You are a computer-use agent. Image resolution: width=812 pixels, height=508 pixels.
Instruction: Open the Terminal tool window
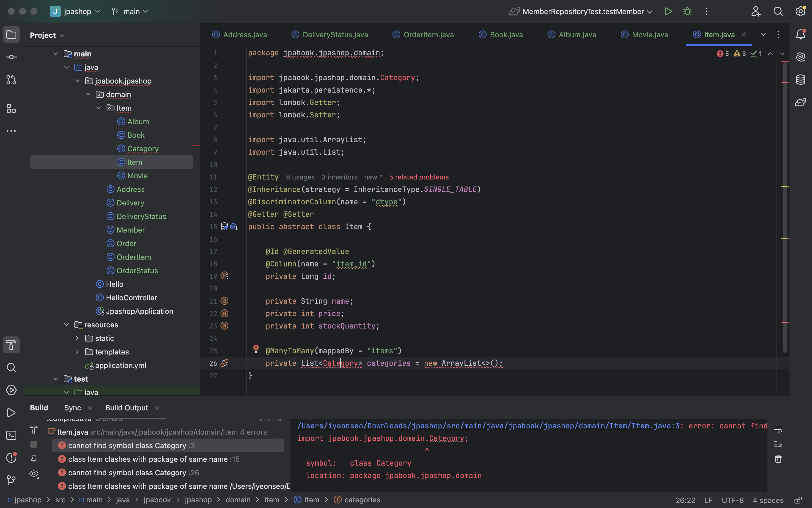click(11, 435)
